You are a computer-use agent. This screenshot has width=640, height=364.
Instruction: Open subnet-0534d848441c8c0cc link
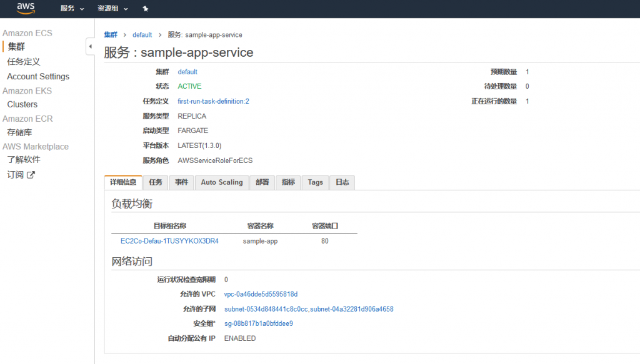[x=266, y=309]
